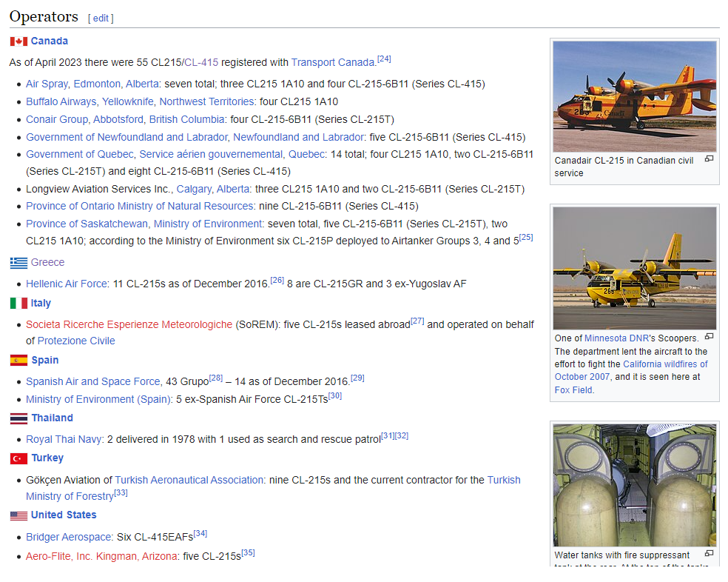This screenshot has height=582, width=728.
Task: Jump to citation 27
Action: (x=417, y=321)
